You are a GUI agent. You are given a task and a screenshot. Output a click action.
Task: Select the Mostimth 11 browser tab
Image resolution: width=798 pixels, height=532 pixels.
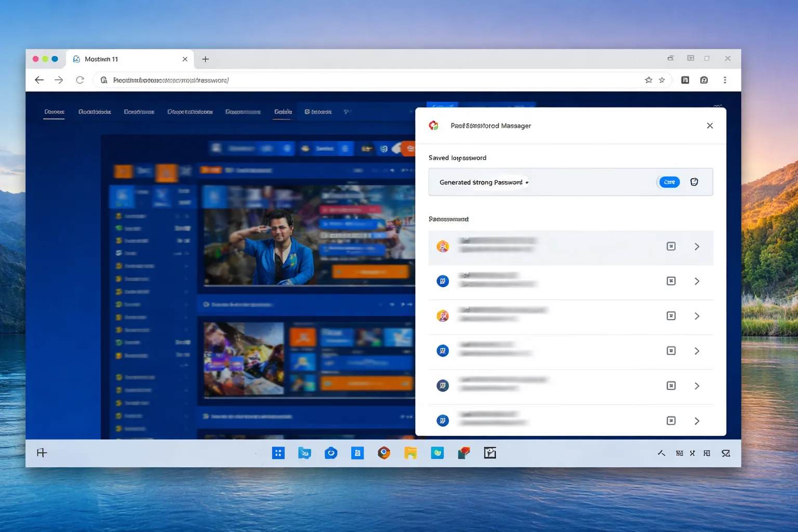(x=130, y=59)
